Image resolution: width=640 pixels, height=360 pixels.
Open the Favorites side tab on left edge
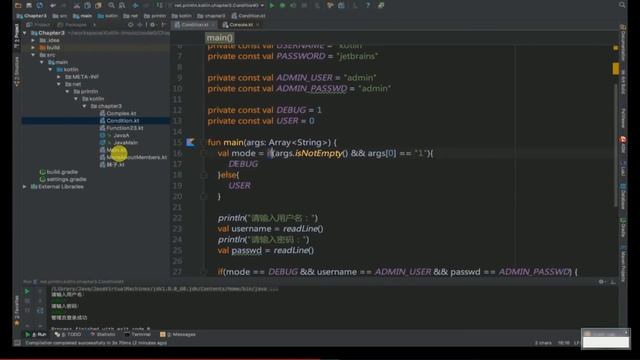point(17,310)
